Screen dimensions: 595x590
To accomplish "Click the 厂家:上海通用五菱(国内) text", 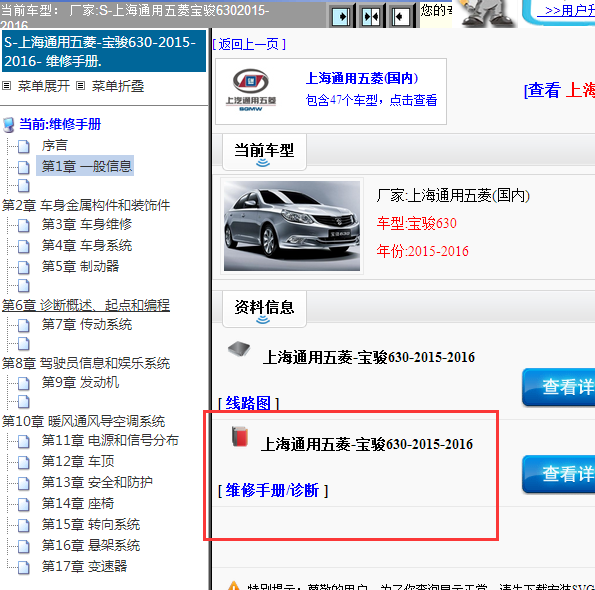I will click(453, 196).
